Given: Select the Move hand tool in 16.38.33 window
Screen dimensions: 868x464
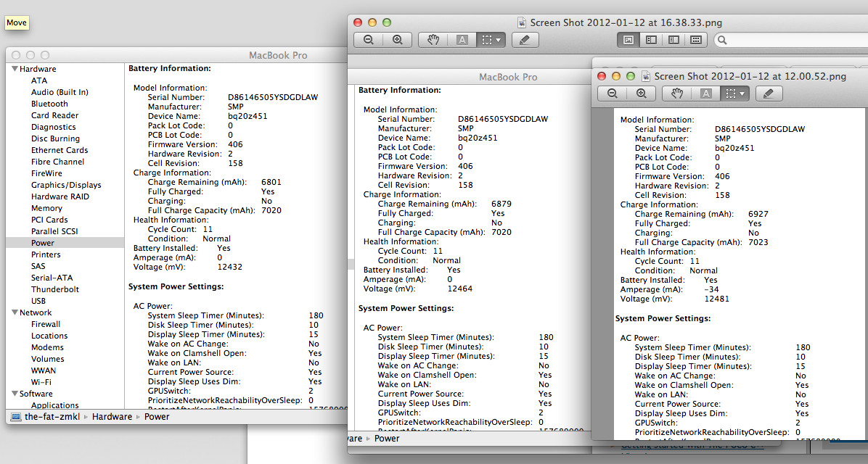Looking at the screenshot, I should tap(433, 40).
